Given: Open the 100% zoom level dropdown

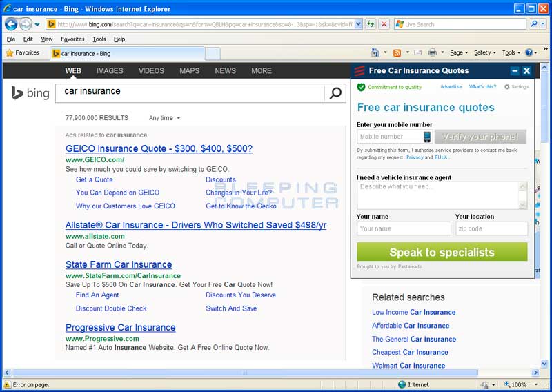Looking at the screenshot, I should pos(536,384).
